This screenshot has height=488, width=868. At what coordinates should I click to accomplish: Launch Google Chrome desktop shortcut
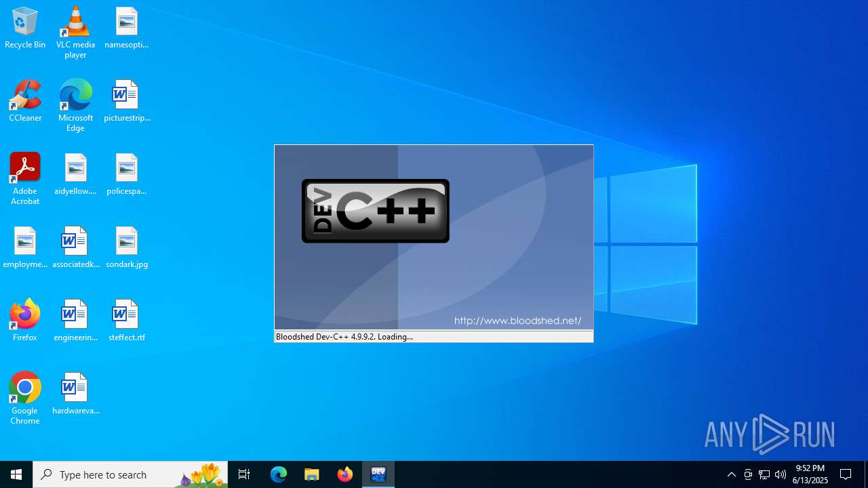[x=25, y=399]
